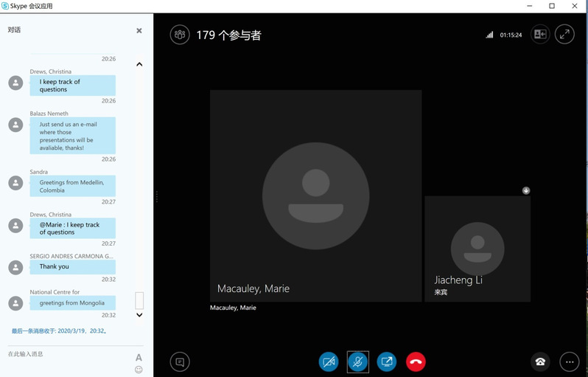Open the participants list icon
This screenshot has width=588, height=377.
click(179, 35)
